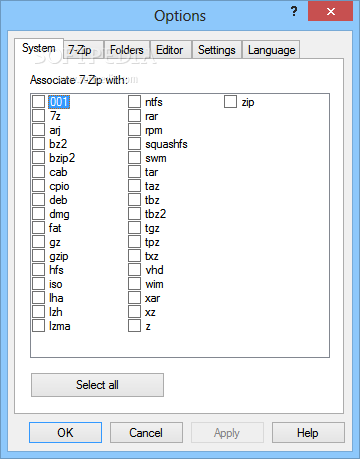Toggle the tbz checkbox
Viewport: 360px width, 459px height.
134,200
